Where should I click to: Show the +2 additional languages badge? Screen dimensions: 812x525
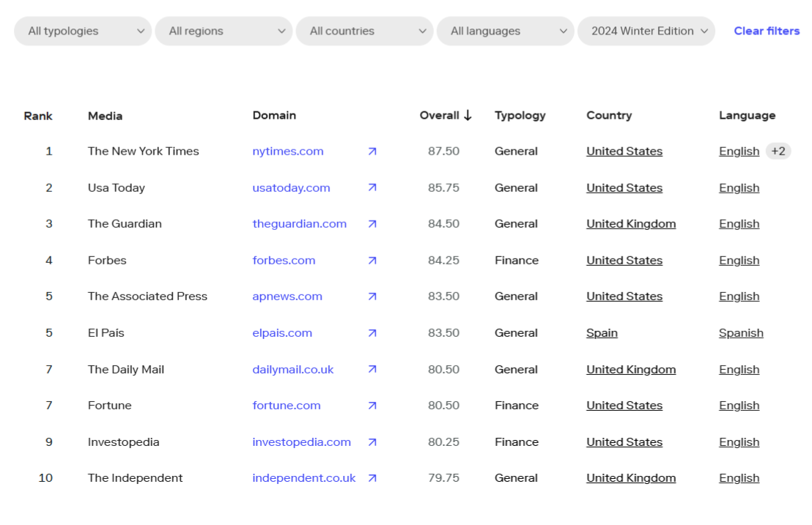pyautogui.click(x=778, y=152)
